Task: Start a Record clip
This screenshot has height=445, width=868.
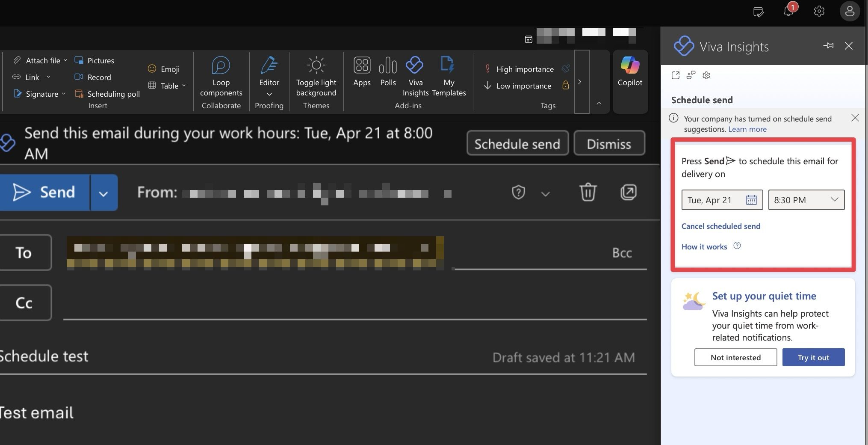Action: [92, 77]
